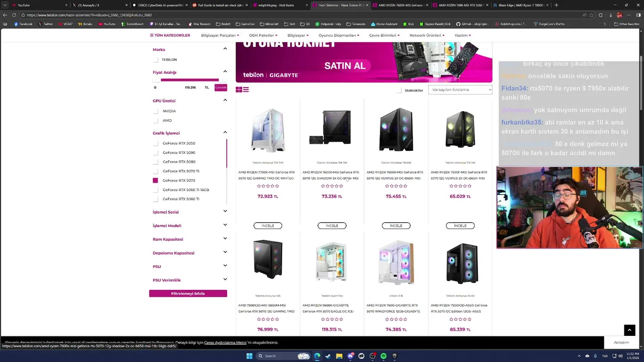The height and width of the screenshot is (362, 644).
Task: Click the back-to-top arrow button
Action: (x=629, y=330)
